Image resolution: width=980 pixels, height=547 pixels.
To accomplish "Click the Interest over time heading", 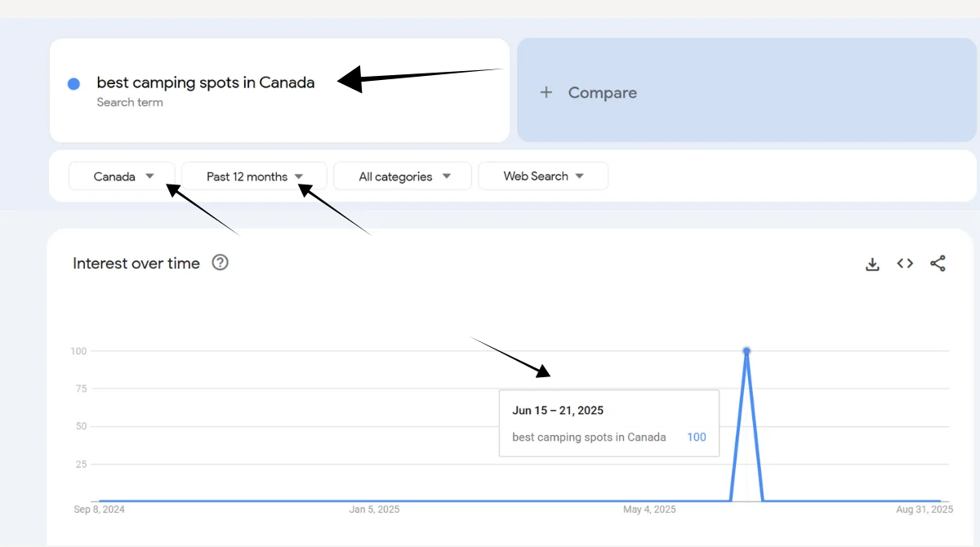I will (x=136, y=263).
